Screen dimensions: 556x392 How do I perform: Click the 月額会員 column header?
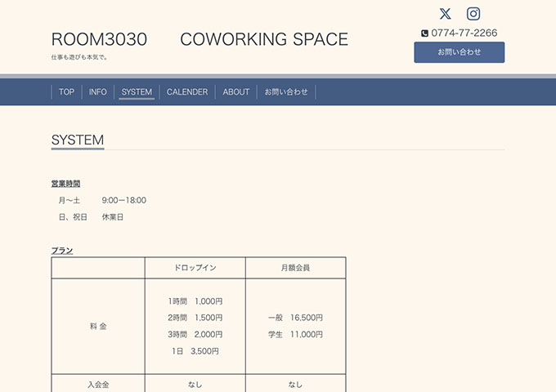[x=295, y=268]
